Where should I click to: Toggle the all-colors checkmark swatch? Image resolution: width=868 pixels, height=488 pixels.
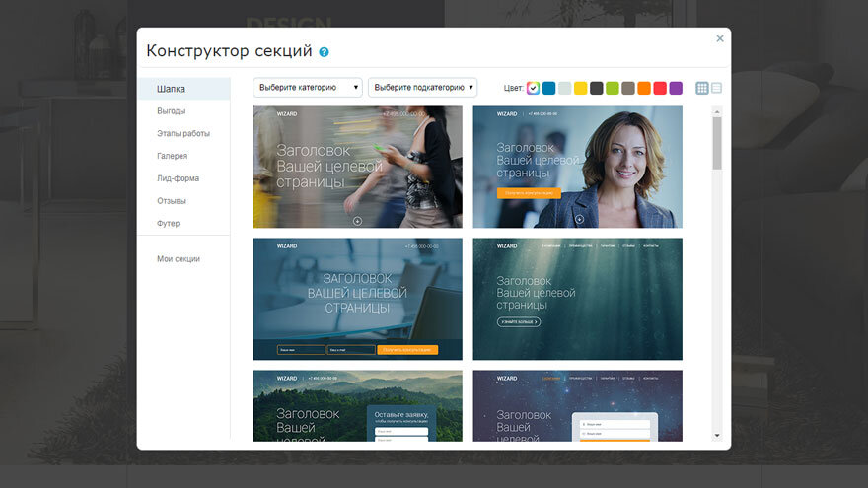(533, 88)
